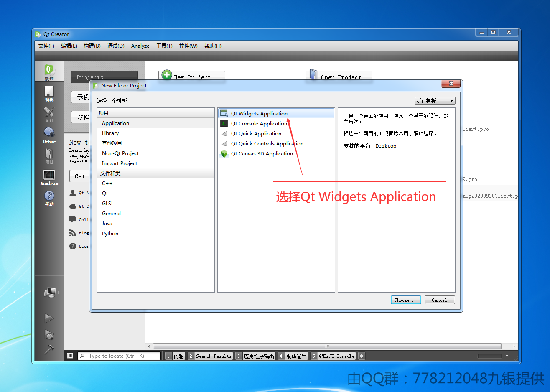
Task: Open the 编译输出 output pane
Action: click(x=293, y=356)
